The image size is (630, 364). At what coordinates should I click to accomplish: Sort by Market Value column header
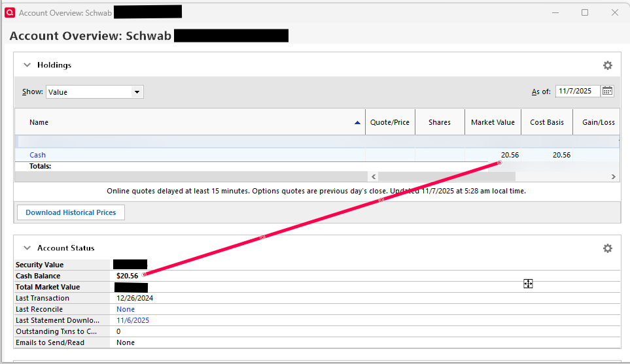493,122
